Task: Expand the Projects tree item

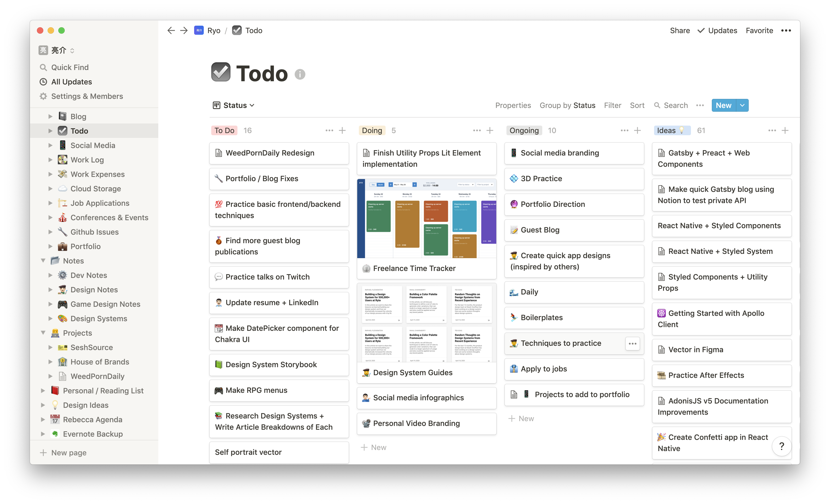Action: tap(44, 333)
